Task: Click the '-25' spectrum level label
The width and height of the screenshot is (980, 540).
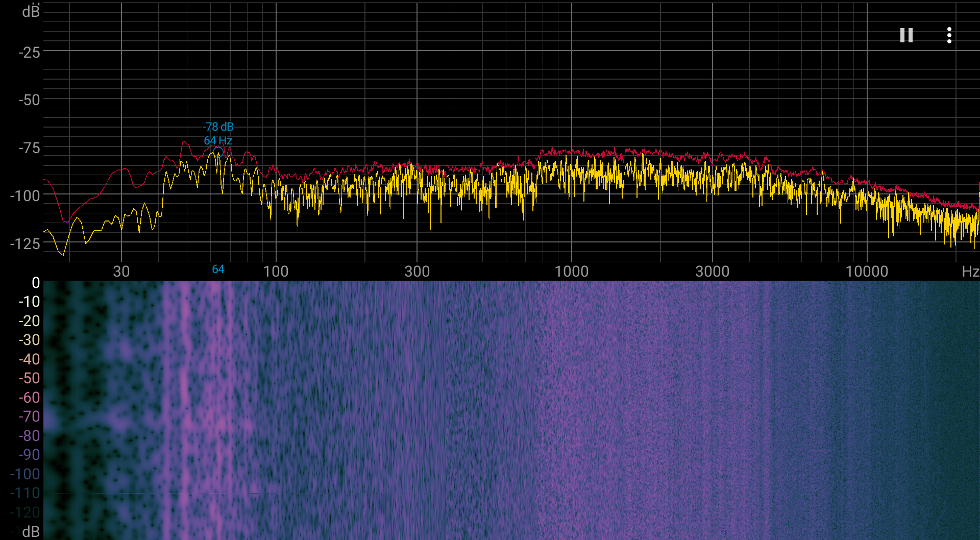Action: click(29, 53)
